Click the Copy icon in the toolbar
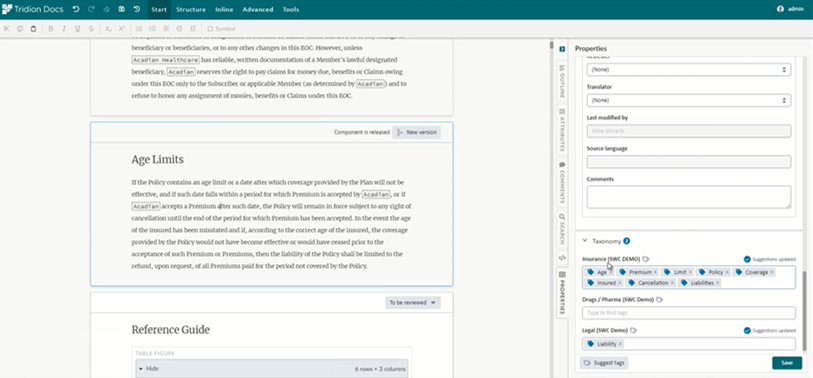Viewport: 813px width, 378px height. 20,29
